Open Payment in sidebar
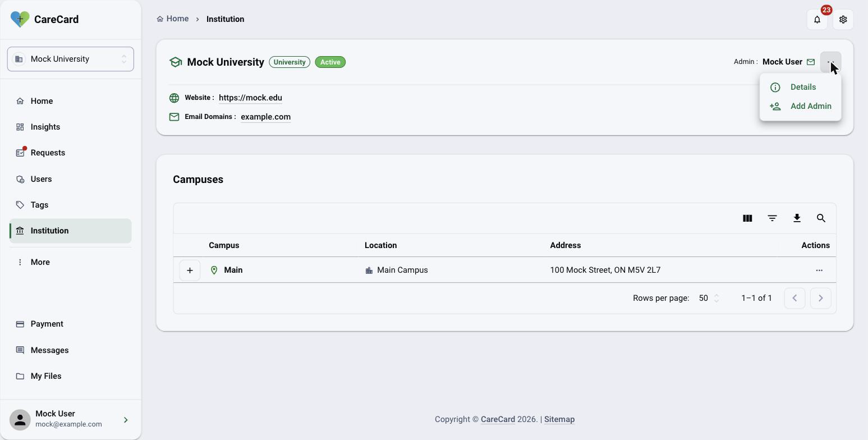 coord(71,324)
